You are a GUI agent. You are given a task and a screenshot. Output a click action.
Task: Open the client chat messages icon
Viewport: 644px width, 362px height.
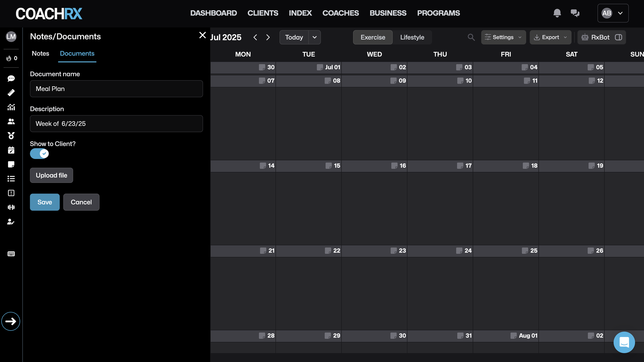(11, 79)
